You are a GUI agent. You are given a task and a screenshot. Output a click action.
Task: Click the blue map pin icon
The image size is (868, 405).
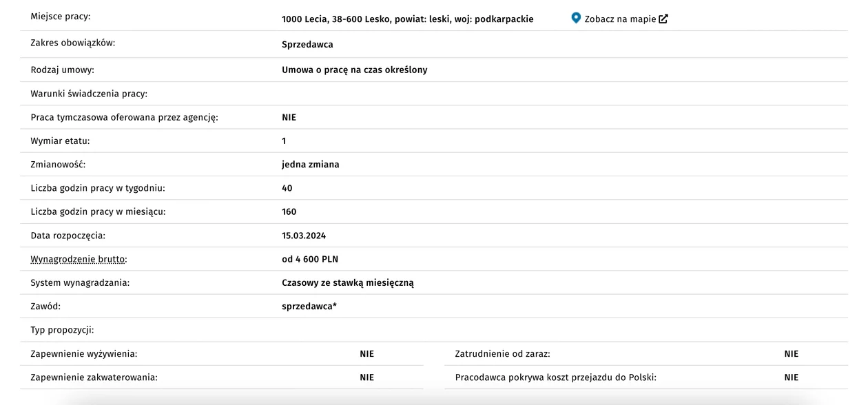pyautogui.click(x=576, y=18)
